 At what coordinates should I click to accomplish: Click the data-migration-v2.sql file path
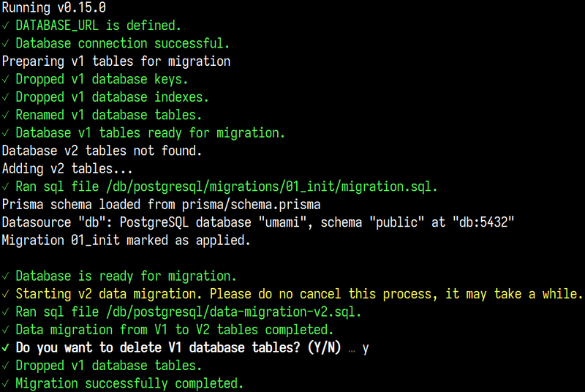click(233, 312)
